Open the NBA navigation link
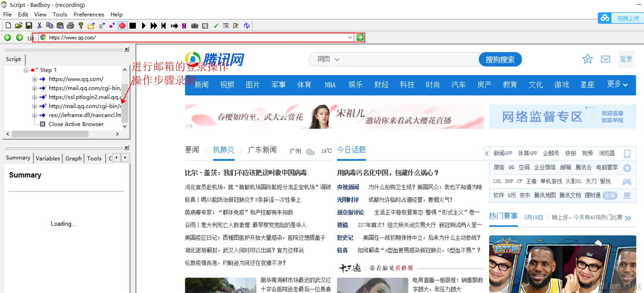The height and width of the screenshot is (293, 644). click(330, 85)
